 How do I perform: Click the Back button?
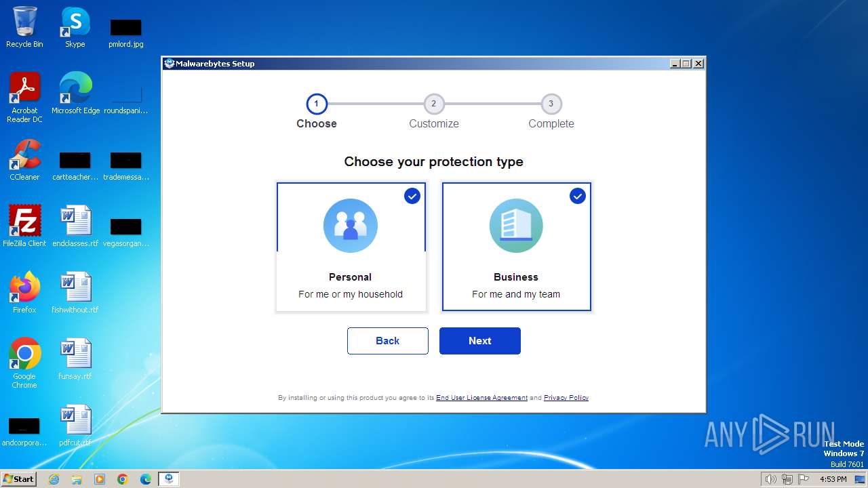coord(388,341)
